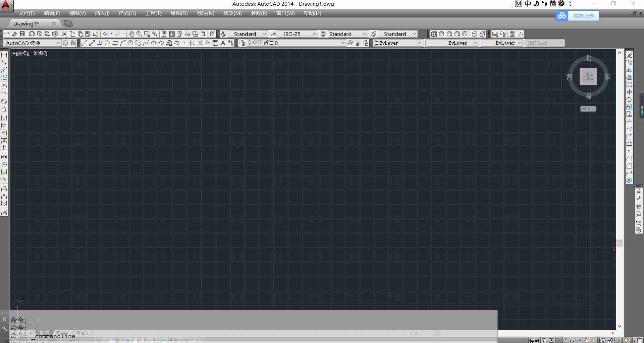Screen dimensions: 644x343
Task: Select the Circle drawing tool
Action: pyautogui.click(x=130, y=43)
